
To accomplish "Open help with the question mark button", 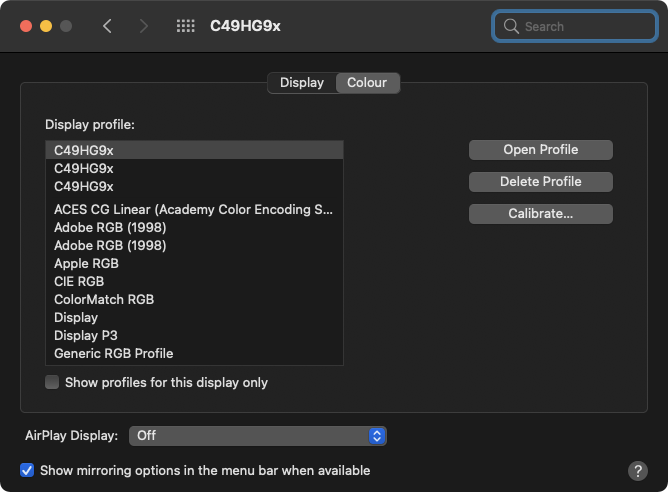I will [x=638, y=471].
